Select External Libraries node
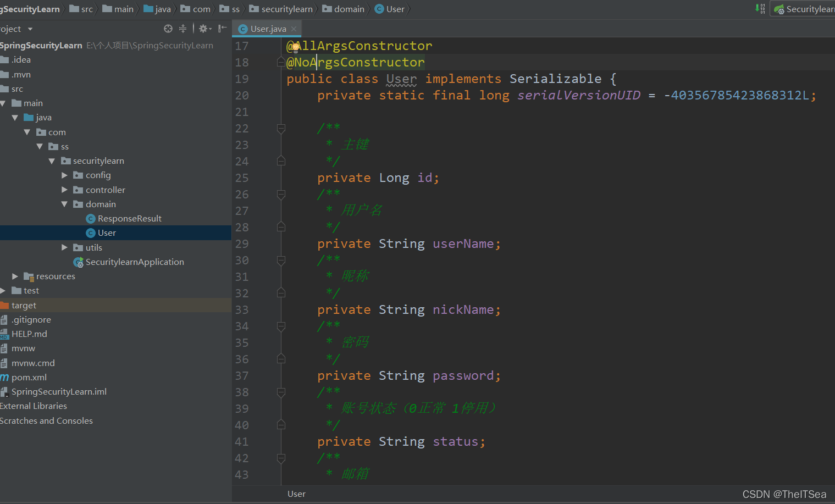This screenshot has width=835, height=504. click(x=34, y=406)
